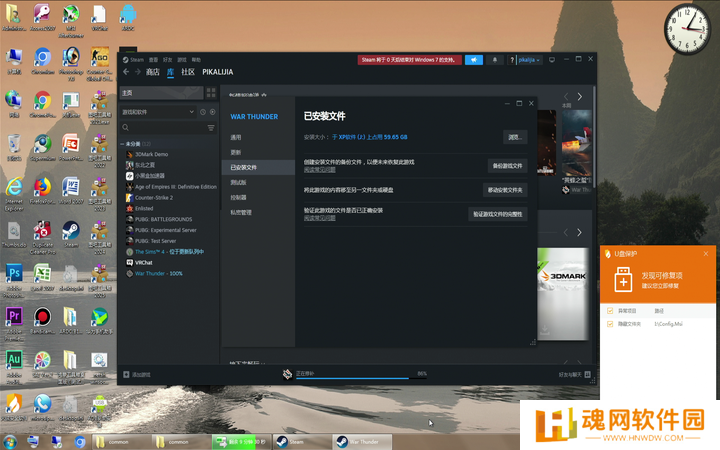
Task: Select 私密管理 in War Thunder properties
Action: click(258, 213)
